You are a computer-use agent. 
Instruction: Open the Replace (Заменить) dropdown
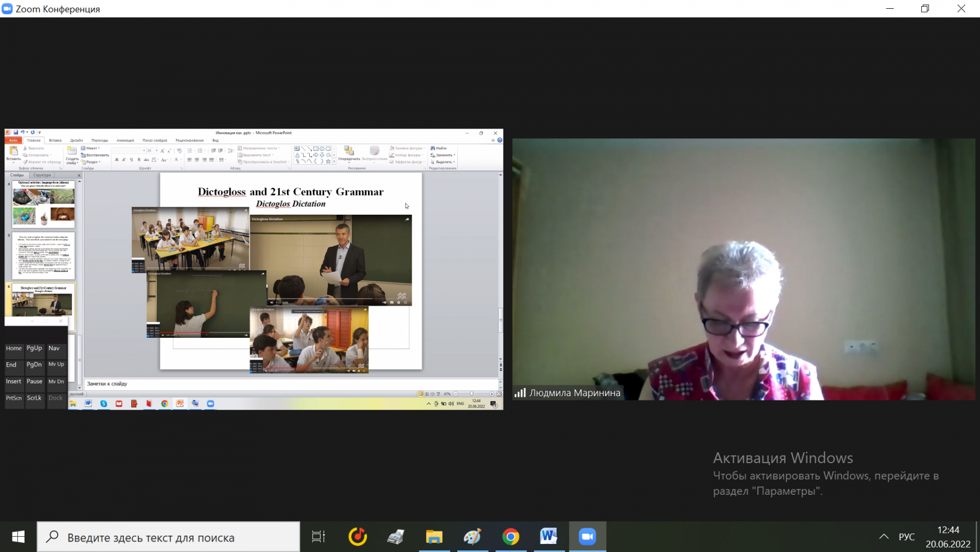[443, 155]
